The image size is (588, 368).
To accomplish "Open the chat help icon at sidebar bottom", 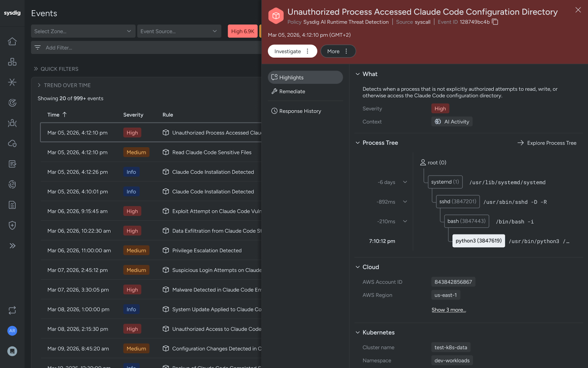I will click(12, 351).
